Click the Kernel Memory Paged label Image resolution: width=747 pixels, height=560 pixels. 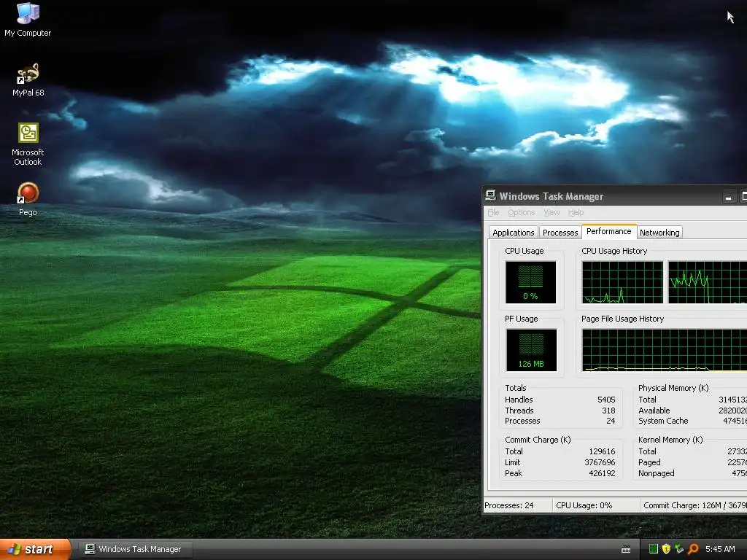click(x=649, y=462)
